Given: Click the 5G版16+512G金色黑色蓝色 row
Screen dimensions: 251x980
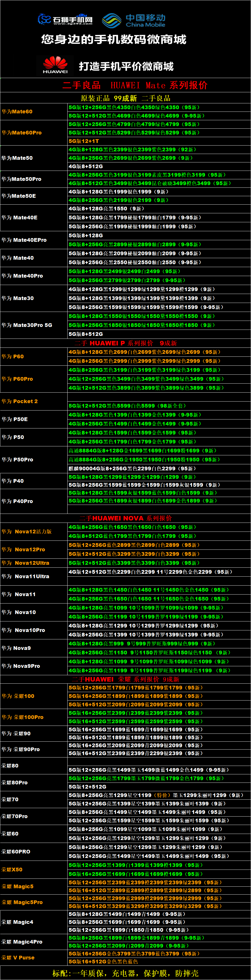Looking at the screenshot, I should point(159,961).
